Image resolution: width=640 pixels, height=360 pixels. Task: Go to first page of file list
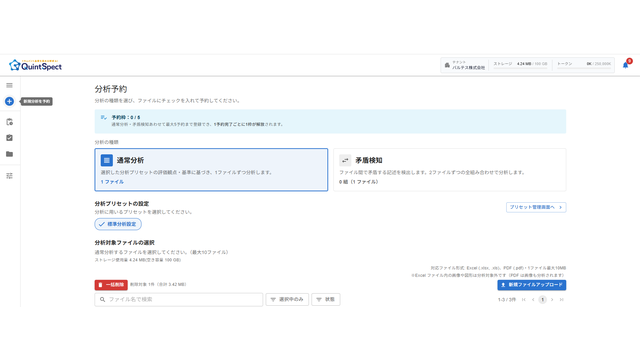pyautogui.click(x=524, y=300)
